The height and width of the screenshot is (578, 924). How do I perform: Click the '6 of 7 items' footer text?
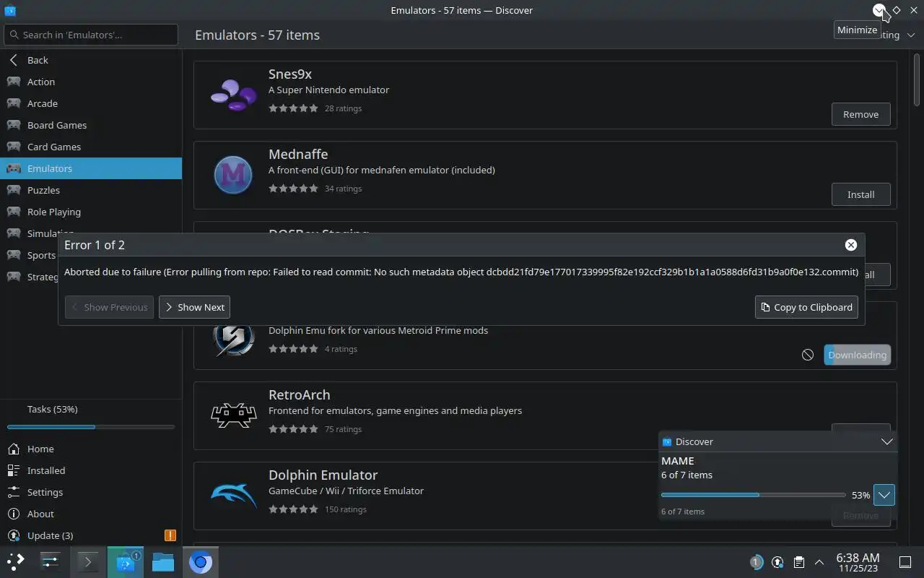pos(683,512)
